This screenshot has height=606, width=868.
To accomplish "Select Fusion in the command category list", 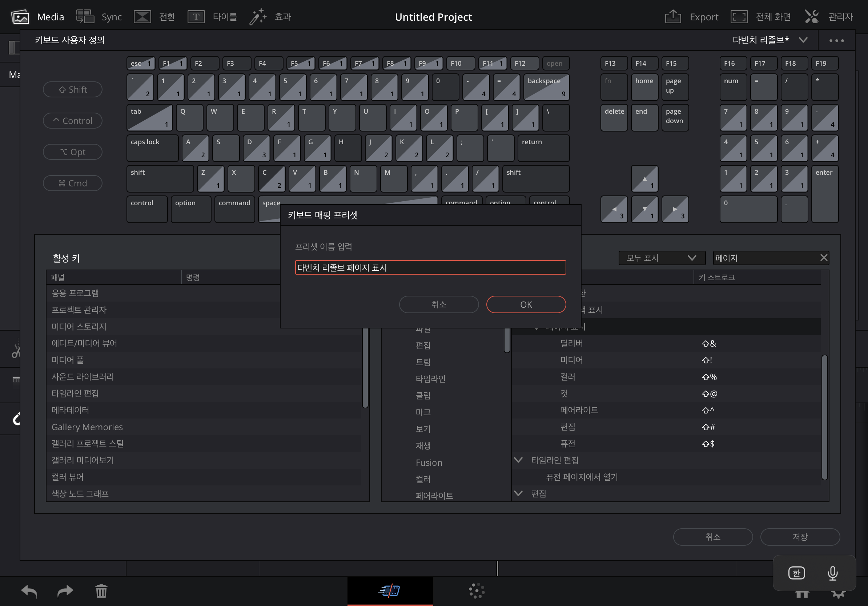I will pos(429,462).
